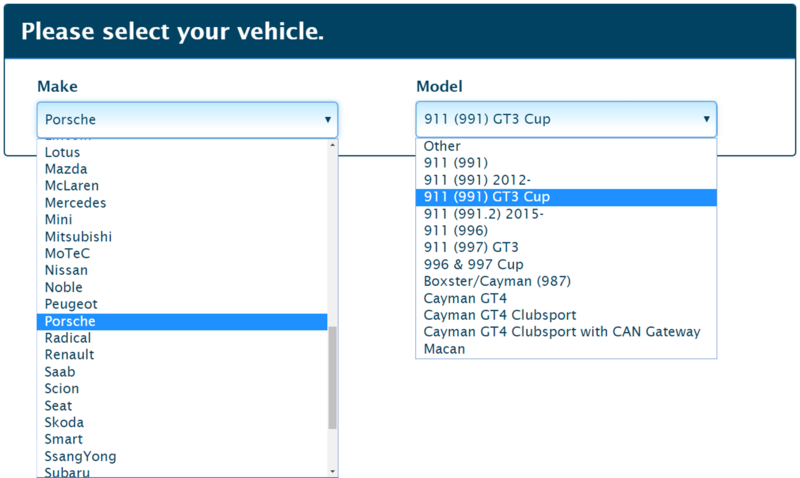This screenshot has width=800, height=478.
Task: Choose the 911 (991) model option
Action: pyautogui.click(x=566, y=163)
